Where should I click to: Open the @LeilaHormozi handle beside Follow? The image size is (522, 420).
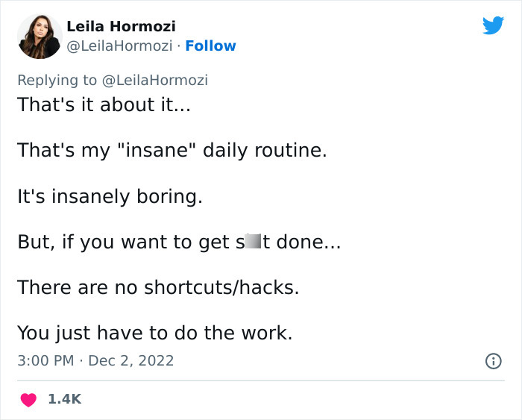pyautogui.click(x=119, y=46)
